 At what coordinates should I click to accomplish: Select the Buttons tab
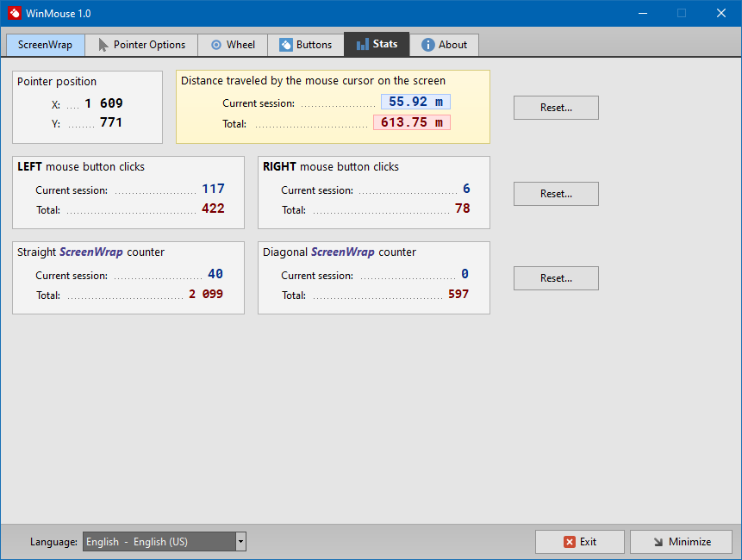pyautogui.click(x=306, y=45)
